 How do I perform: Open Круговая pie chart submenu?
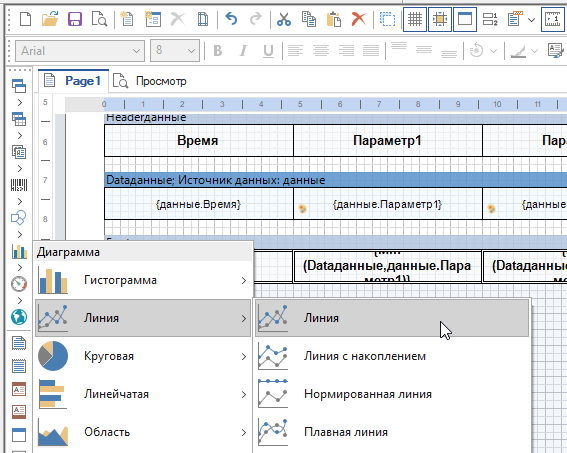pos(143,356)
